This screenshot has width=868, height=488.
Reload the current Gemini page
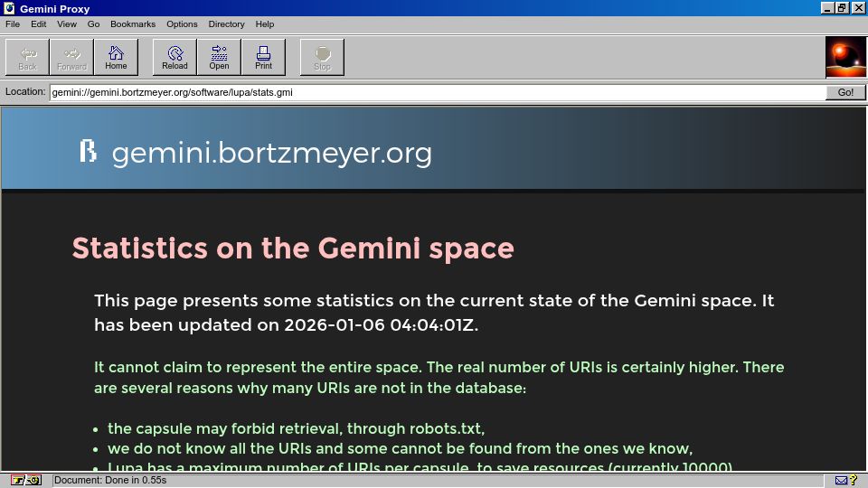tap(175, 57)
